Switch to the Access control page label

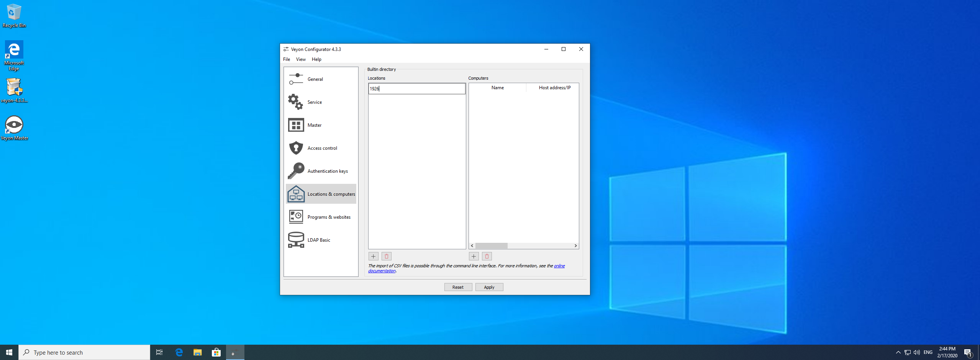click(x=322, y=148)
